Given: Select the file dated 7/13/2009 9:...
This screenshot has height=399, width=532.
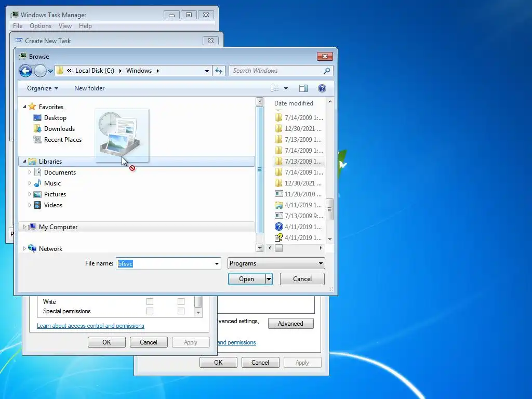Looking at the screenshot, I should tap(298, 216).
